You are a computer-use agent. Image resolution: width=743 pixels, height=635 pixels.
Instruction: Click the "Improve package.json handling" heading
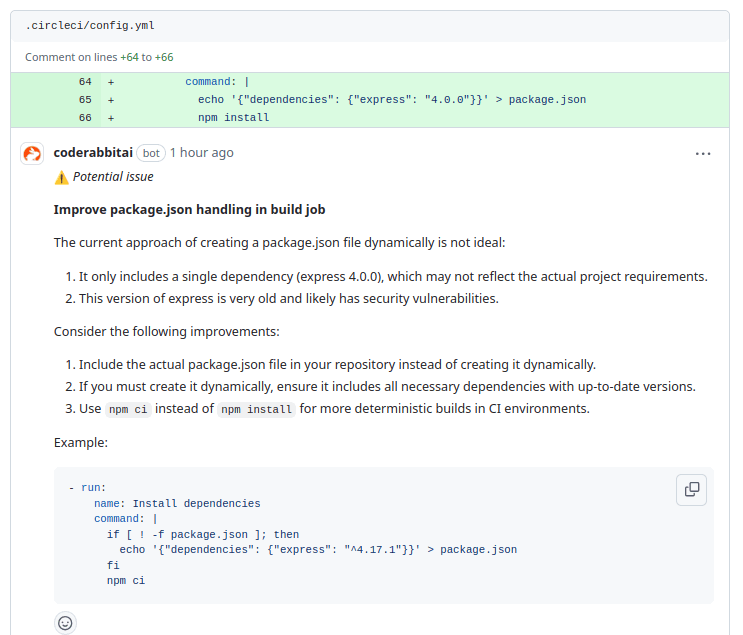pyautogui.click(x=189, y=210)
